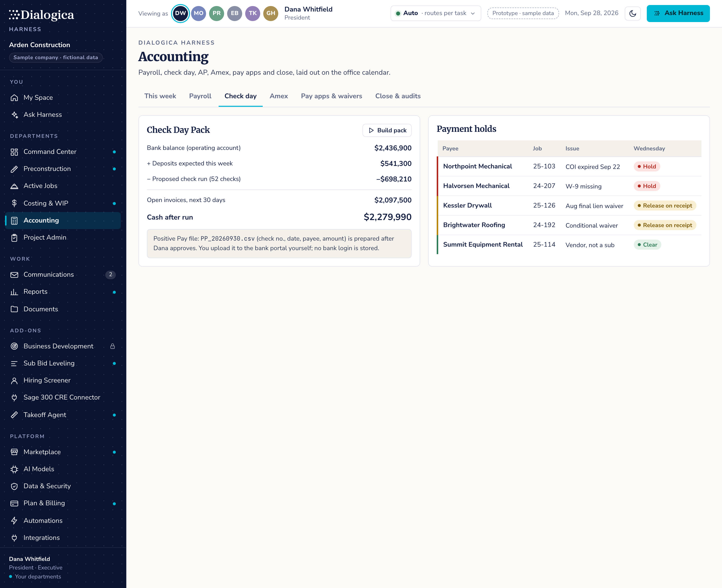Open Command Center grid icon
The image size is (722, 588).
click(14, 152)
